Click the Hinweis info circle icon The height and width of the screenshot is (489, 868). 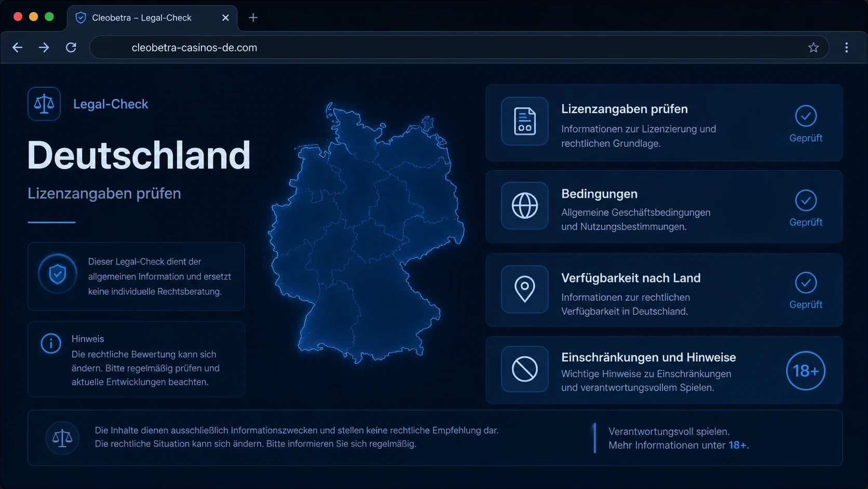[51, 343]
